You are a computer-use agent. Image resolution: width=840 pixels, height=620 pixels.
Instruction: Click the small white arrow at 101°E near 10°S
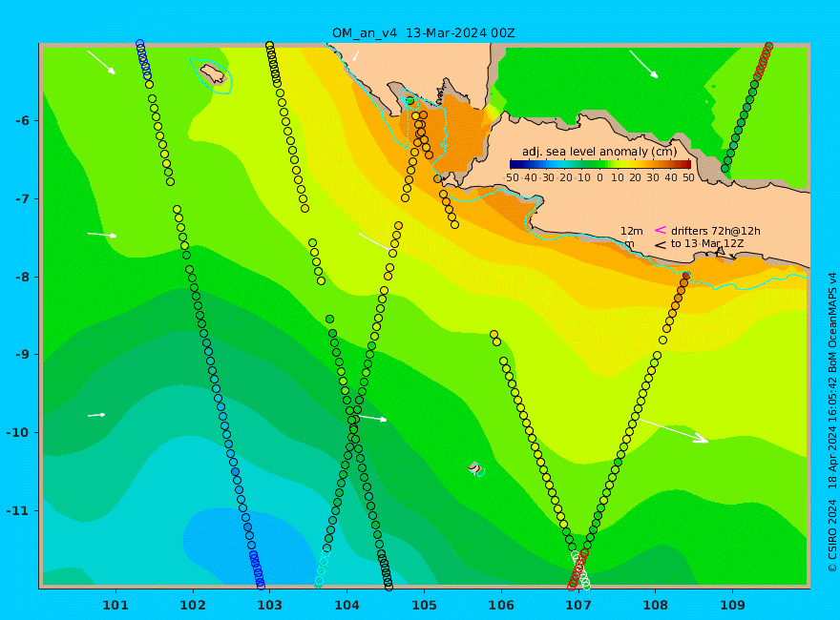pyautogui.click(x=96, y=414)
